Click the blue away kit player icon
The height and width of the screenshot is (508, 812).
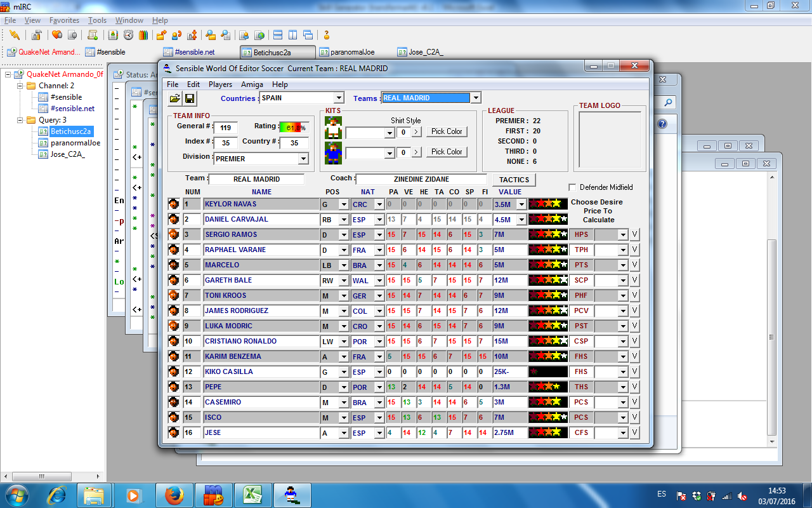pyautogui.click(x=333, y=152)
